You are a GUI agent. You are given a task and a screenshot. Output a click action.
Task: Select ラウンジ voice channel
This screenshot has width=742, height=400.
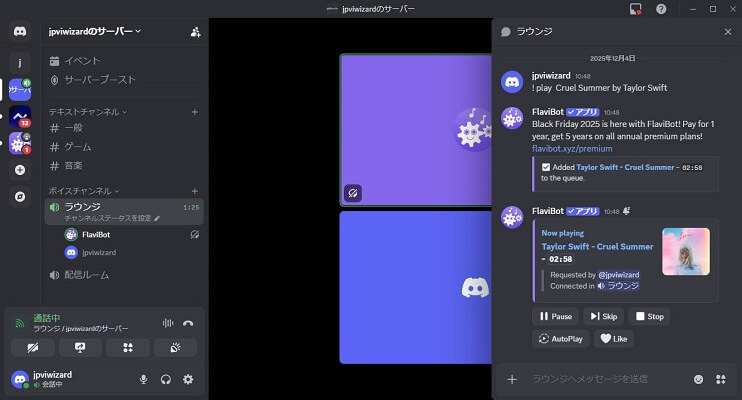click(x=124, y=212)
